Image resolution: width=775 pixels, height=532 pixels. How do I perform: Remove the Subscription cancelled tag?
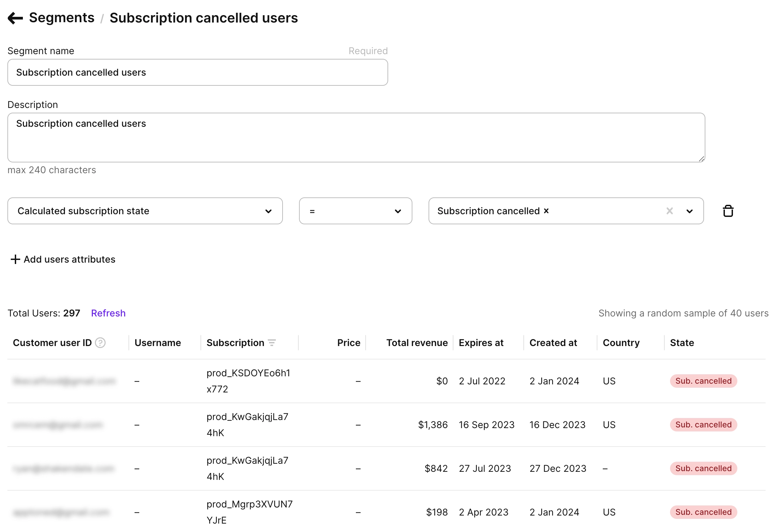546,211
